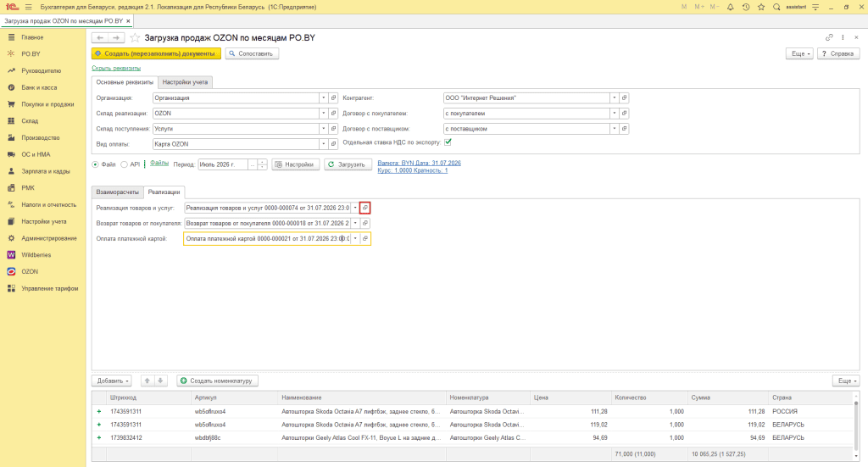The height and width of the screenshot is (467, 868).
Task: Toggle Отдельная ставка НДС по экспорту checkbox
Action: [448, 142]
